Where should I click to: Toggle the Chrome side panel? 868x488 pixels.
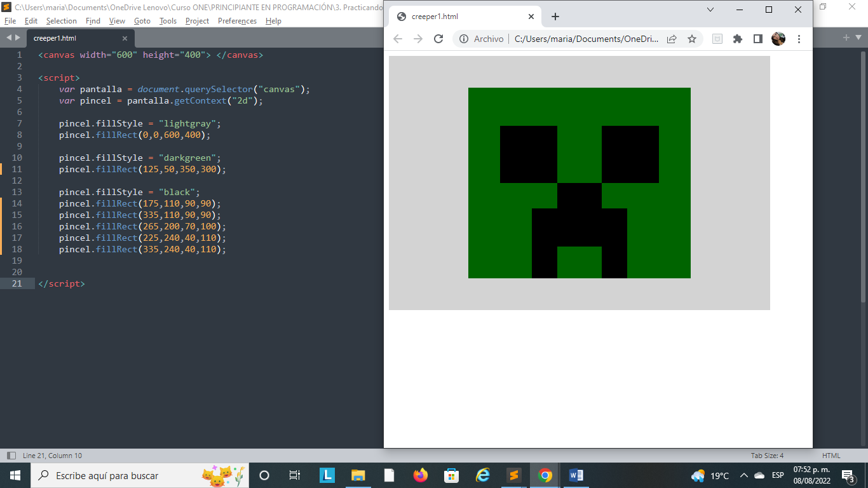pos(758,39)
